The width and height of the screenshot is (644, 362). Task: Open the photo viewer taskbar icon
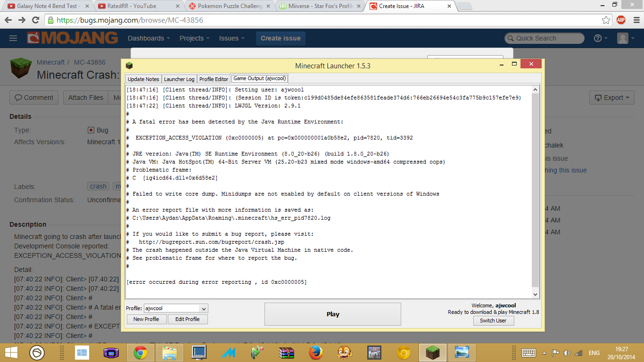(x=462, y=353)
